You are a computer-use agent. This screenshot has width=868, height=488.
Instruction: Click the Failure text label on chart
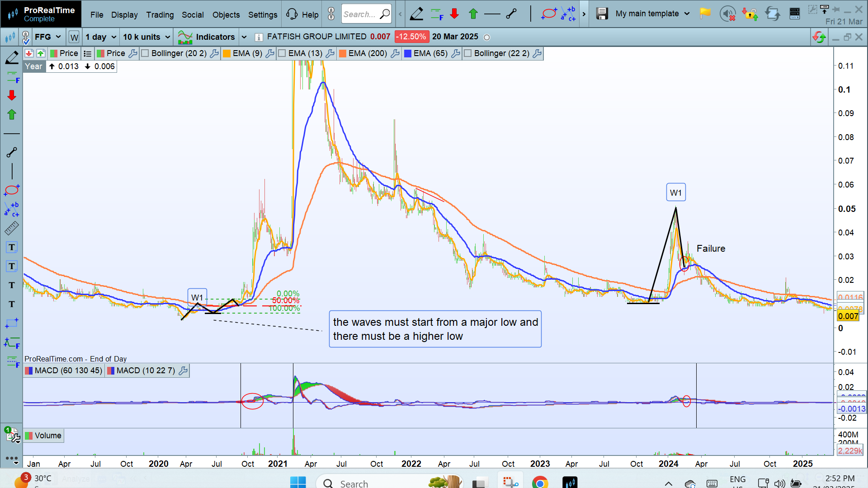711,249
